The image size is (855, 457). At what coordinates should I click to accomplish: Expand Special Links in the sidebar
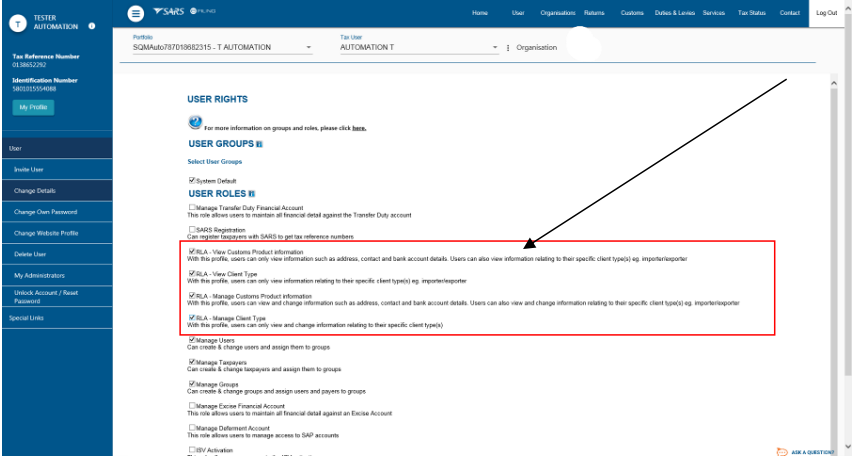(27, 318)
